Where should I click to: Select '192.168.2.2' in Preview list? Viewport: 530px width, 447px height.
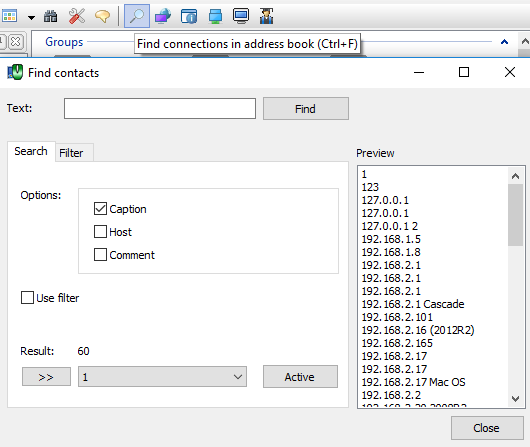[391, 395]
